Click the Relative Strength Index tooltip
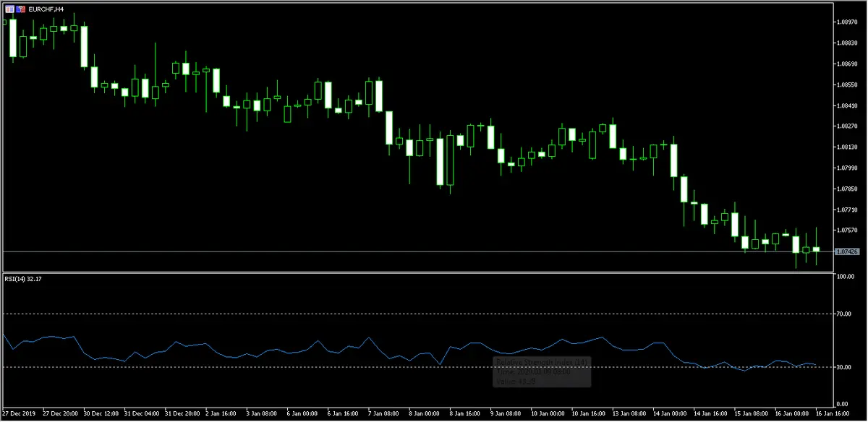This screenshot has height=422, width=868. (x=542, y=371)
